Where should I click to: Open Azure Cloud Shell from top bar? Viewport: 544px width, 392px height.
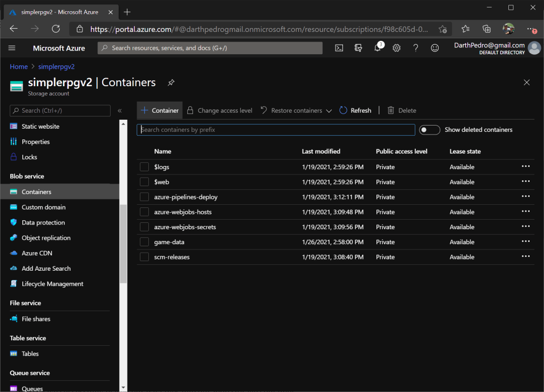tap(339, 48)
